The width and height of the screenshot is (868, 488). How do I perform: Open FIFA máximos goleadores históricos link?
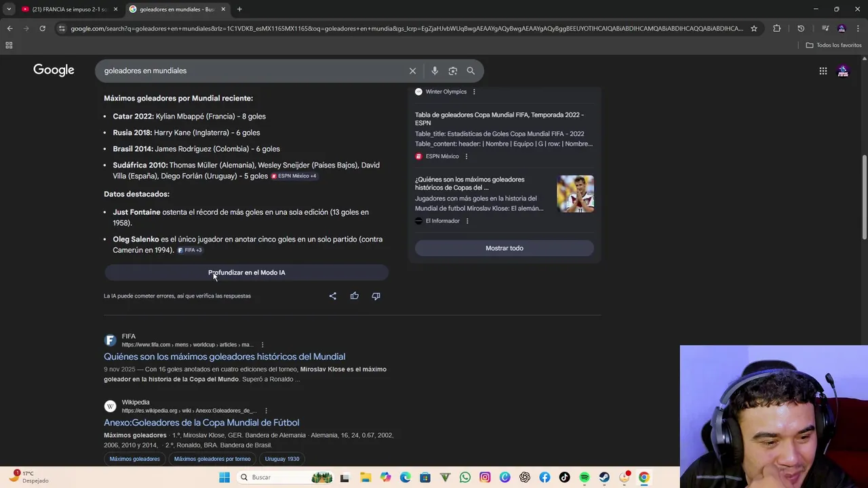coord(224,357)
